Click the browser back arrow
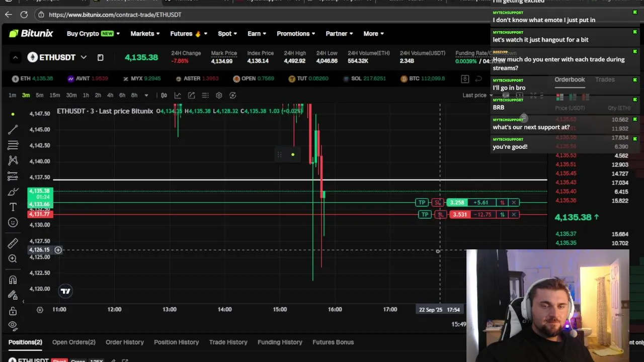644x362 pixels. tap(8, 15)
